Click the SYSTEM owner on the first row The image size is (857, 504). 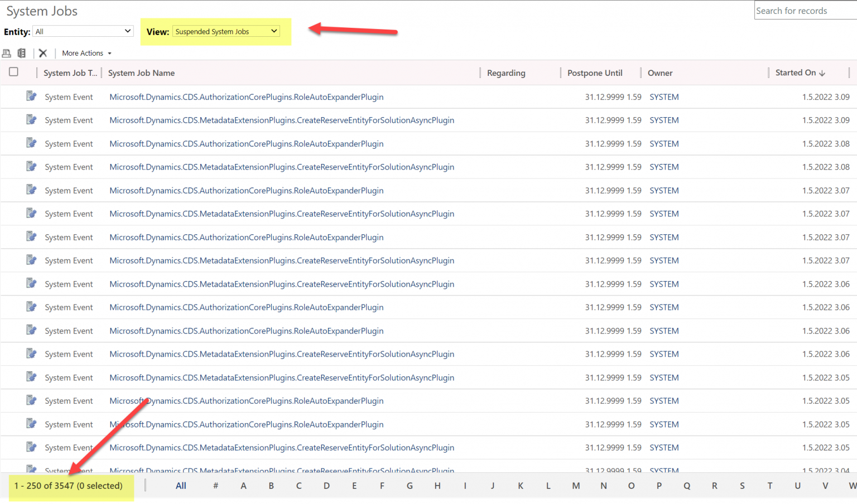point(664,96)
